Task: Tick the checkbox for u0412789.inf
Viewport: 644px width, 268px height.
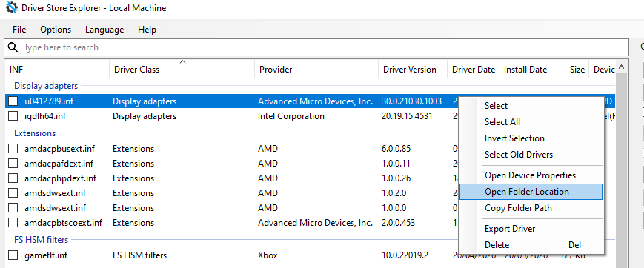Action: [x=13, y=101]
